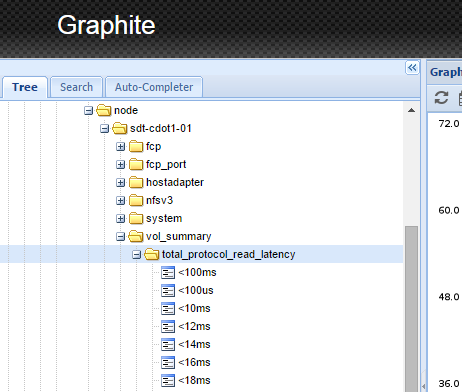Click the node folder icon
Image resolution: width=462 pixels, height=392 pixels.
[x=104, y=110]
